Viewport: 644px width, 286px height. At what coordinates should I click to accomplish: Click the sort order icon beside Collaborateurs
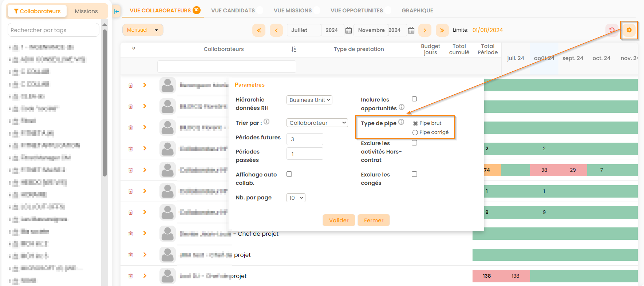pyautogui.click(x=294, y=49)
